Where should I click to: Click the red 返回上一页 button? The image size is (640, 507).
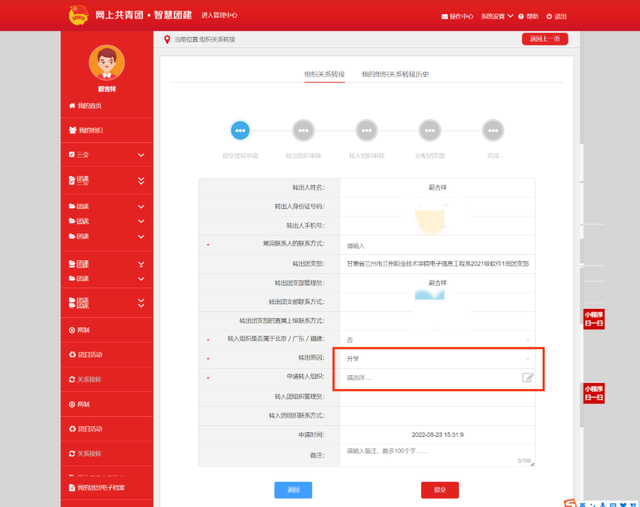(545, 39)
